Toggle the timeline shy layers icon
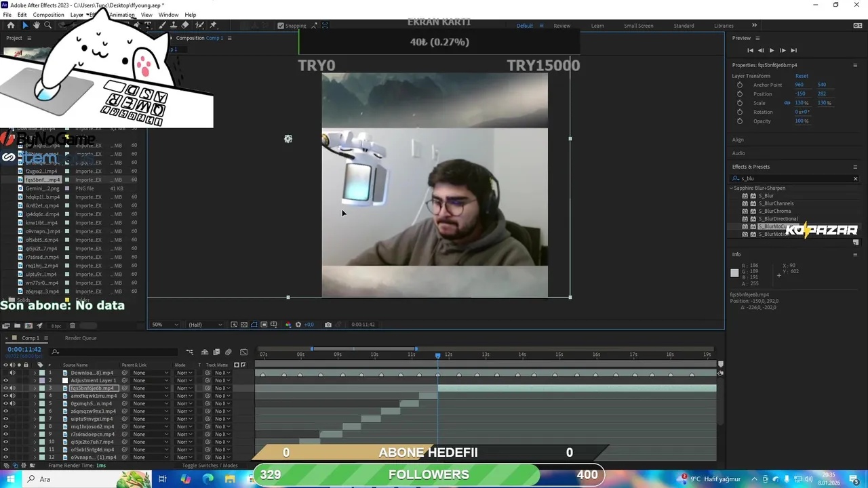 (205, 352)
